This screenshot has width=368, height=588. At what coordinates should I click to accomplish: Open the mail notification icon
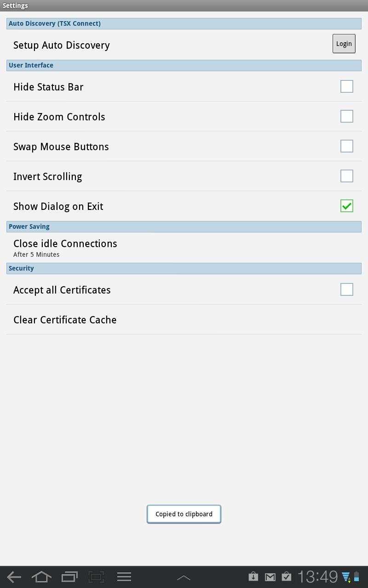click(x=270, y=577)
